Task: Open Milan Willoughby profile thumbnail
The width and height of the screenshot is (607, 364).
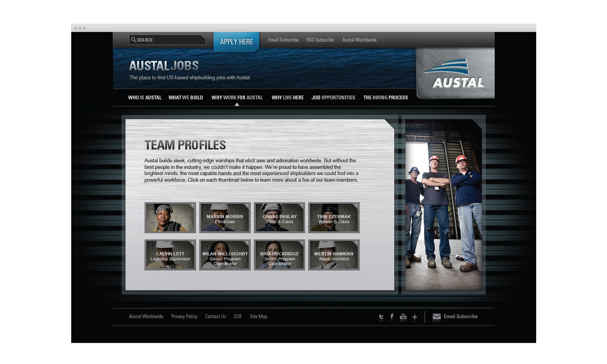Action: click(x=225, y=255)
